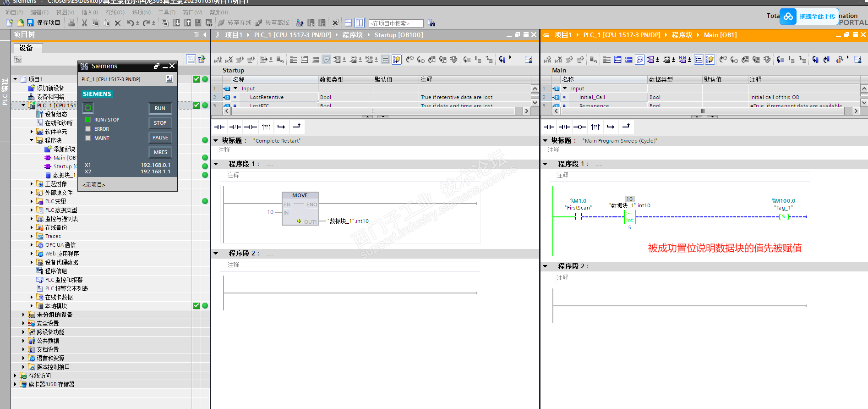The height and width of the screenshot is (409, 868).
Task: Insert empty box in Main editor
Action: [595, 127]
